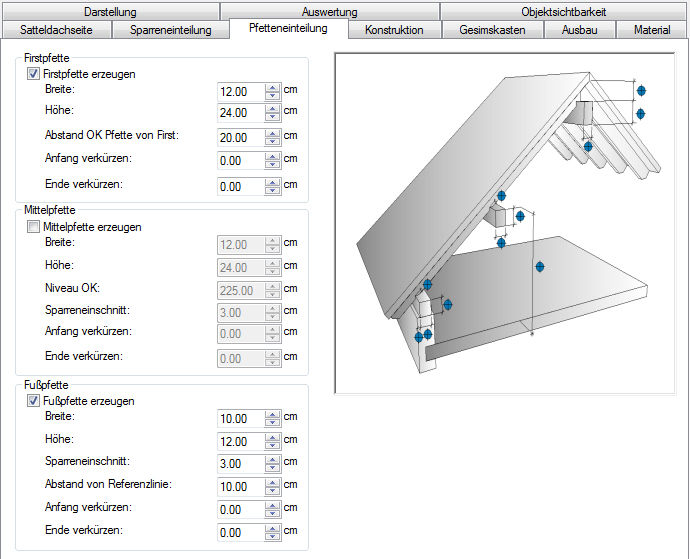The width and height of the screenshot is (690, 559).
Task: Click the Firstpfette Breite input field
Action: coord(241,92)
